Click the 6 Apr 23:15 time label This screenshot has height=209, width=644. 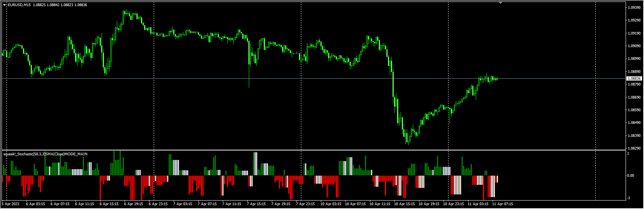tap(158, 204)
